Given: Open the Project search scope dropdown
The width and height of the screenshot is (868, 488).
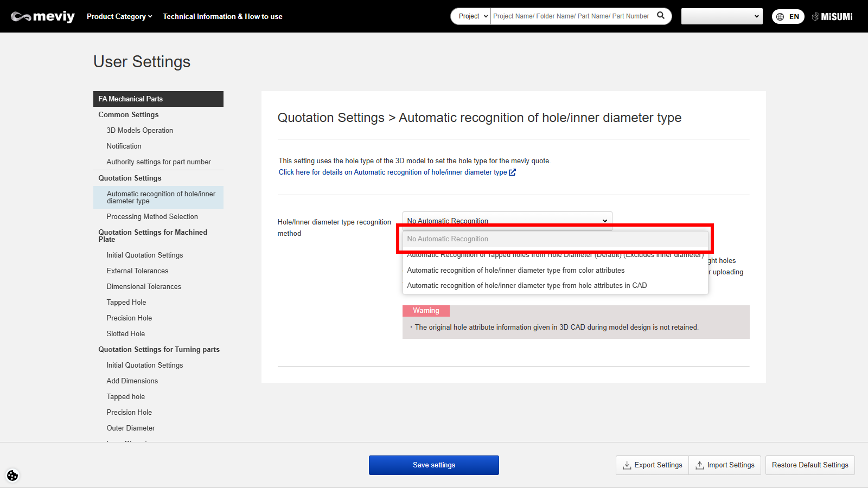Looking at the screenshot, I should pyautogui.click(x=471, y=16).
